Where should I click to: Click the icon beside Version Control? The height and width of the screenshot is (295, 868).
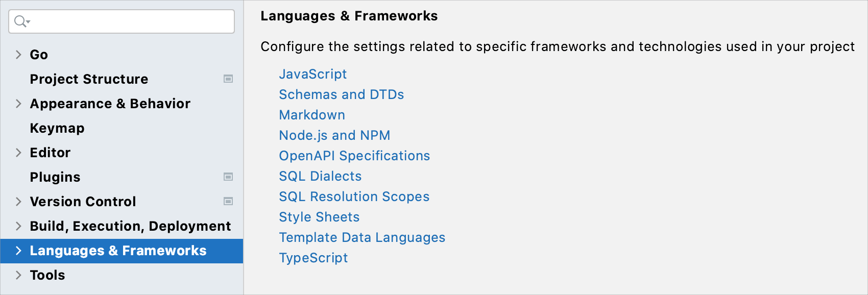(x=229, y=202)
